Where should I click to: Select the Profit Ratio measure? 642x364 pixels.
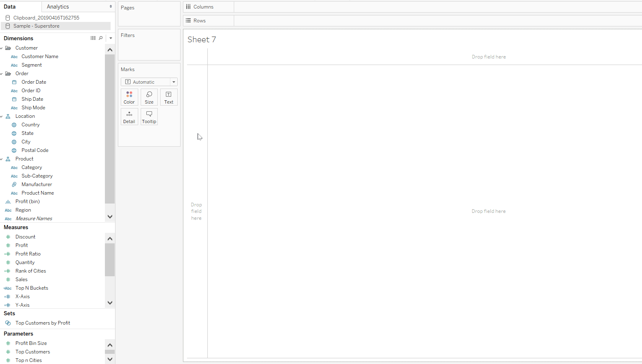tap(28, 254)
